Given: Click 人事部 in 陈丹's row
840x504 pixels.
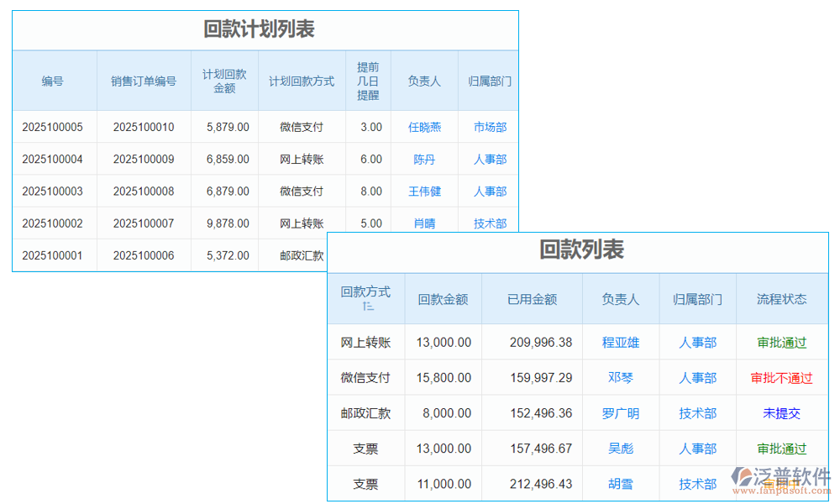Looking at the screenshot, I should coord(489,159).
